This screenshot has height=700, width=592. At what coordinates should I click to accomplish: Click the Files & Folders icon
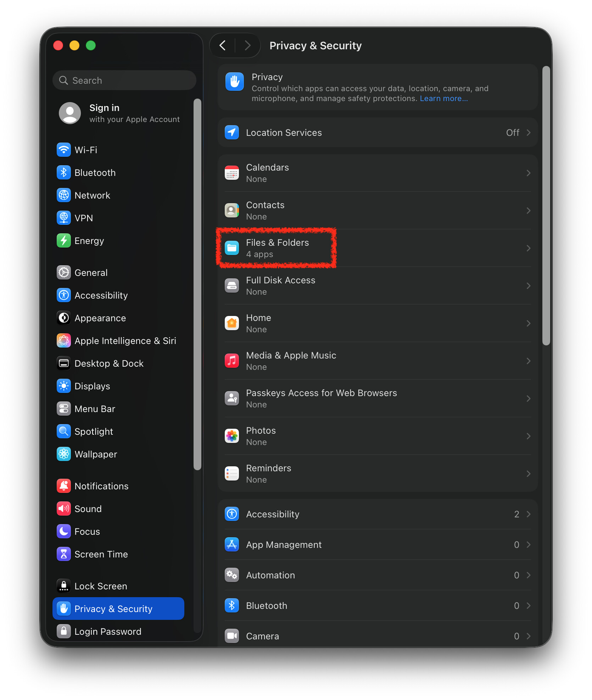(232, 248)
